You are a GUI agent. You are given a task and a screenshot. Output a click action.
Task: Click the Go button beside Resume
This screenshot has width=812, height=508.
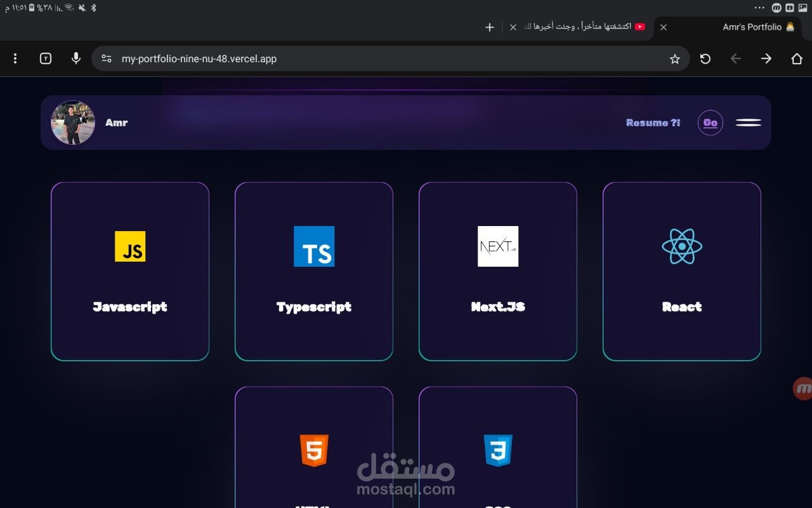click(710, 123)
